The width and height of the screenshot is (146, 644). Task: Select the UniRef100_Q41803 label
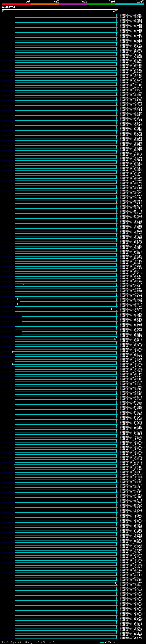[131, 103]
